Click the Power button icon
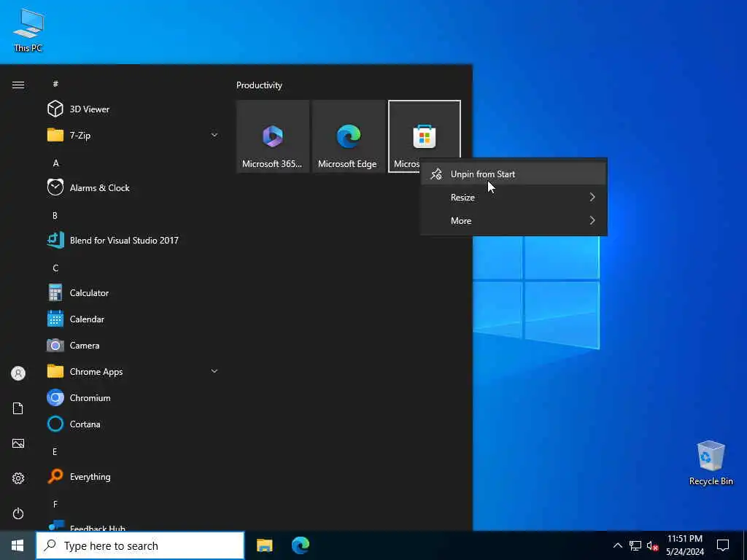Screen dimensions: 747x560 18,513
